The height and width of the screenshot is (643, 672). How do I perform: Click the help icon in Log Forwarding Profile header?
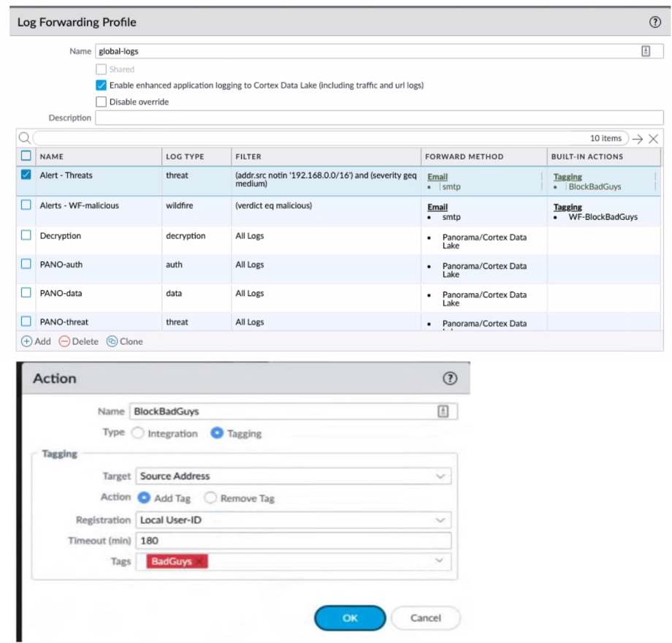[654, 23]
